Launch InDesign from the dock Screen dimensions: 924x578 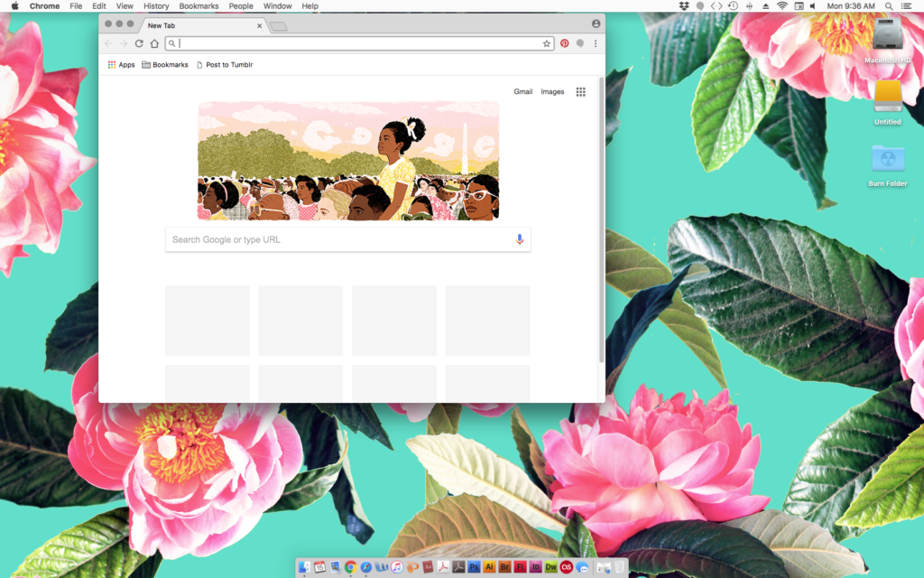coord(535,567)
